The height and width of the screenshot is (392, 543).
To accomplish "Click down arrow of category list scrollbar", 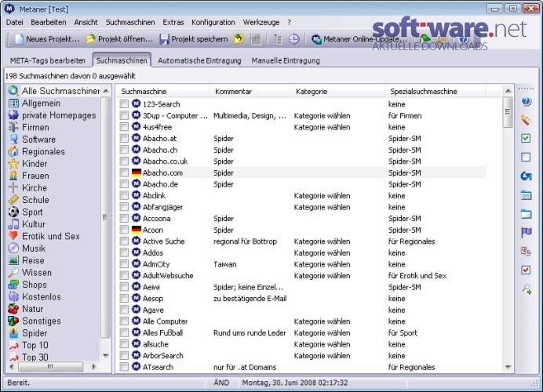I will (106, 355).
